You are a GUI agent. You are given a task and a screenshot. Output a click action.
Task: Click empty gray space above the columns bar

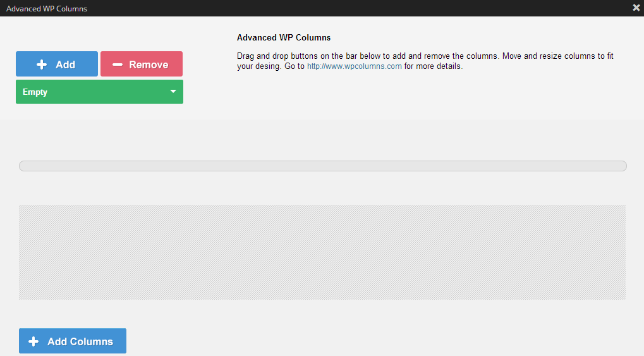(x=323, y=140)
